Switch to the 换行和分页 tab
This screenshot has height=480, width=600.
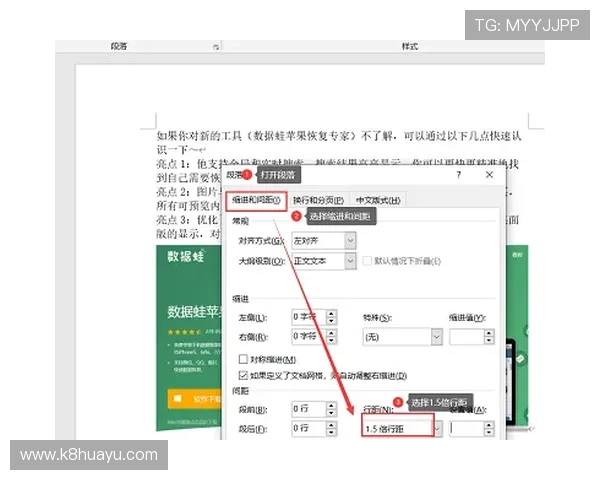click(x=318, y=200)
